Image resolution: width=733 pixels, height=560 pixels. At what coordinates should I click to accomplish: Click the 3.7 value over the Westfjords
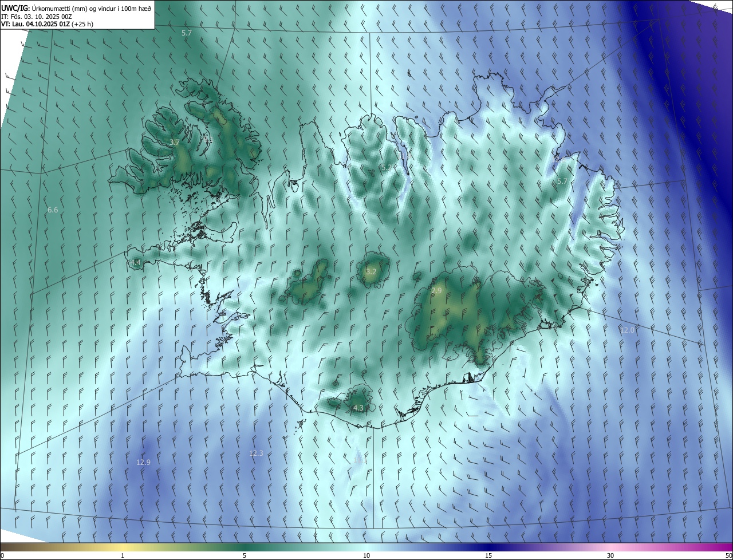[175, 142]
